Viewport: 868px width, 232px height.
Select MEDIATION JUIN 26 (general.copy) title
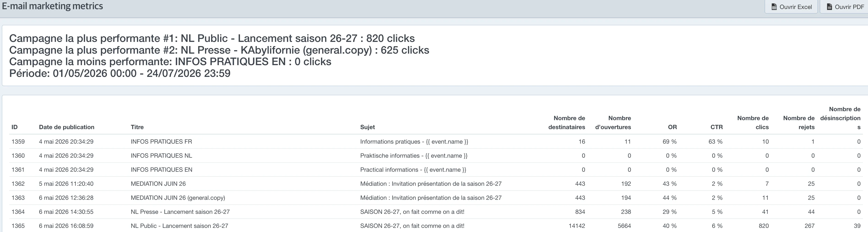tap(178, 197)
